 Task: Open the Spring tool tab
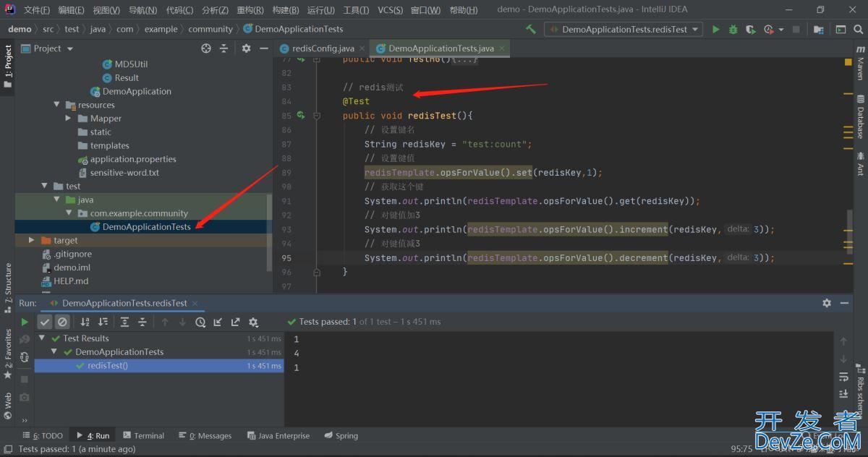341,436
